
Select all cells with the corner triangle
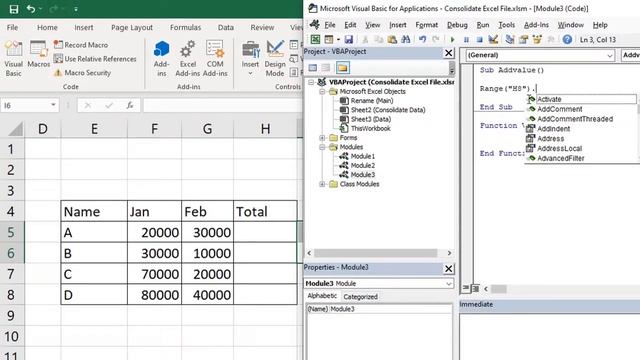tap(15, 129)
